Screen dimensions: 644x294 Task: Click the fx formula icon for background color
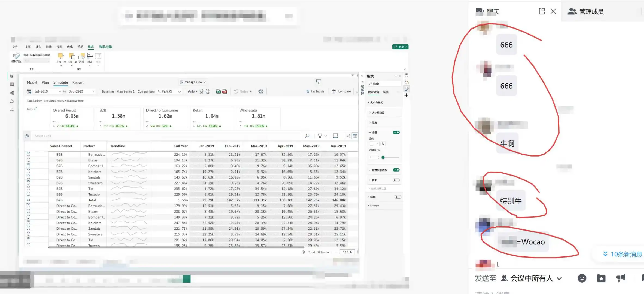tap(383, 144)
